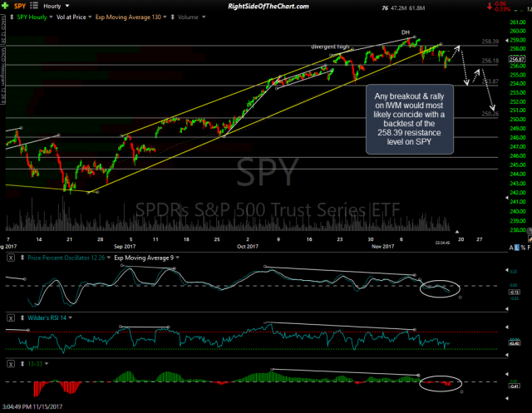Click the 3:04:49 PM 11/15/2017 timestamp

32,407
